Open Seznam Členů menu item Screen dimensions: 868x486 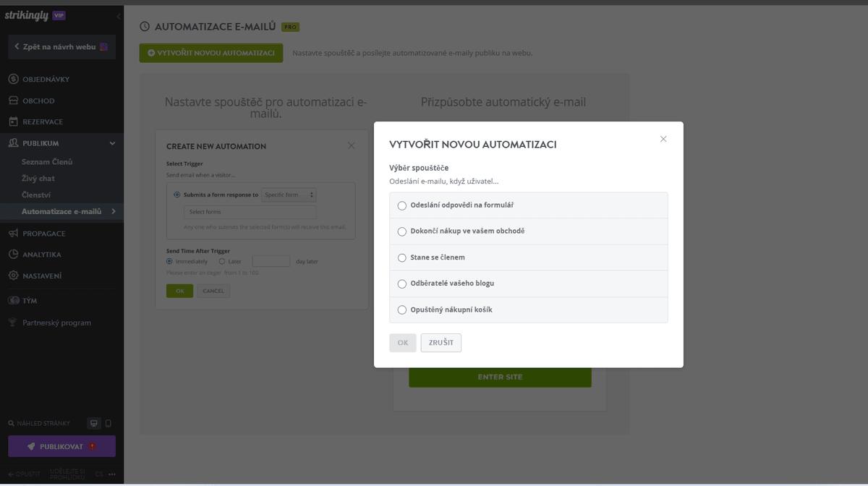47,162
